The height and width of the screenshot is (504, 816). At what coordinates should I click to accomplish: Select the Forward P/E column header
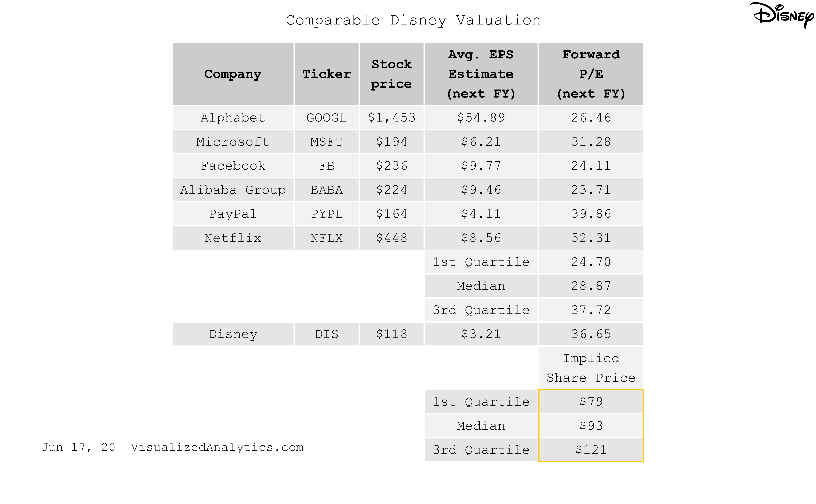(x=591, y=74)
